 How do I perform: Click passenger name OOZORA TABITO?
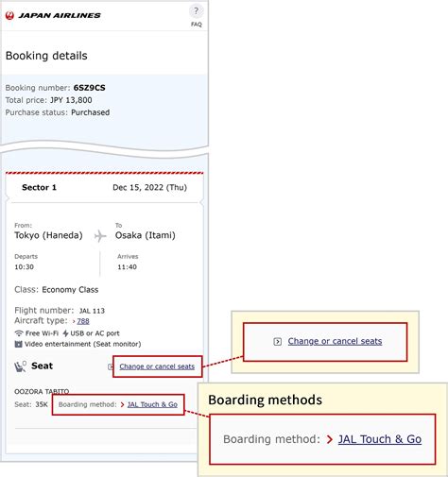click(42, 391)
